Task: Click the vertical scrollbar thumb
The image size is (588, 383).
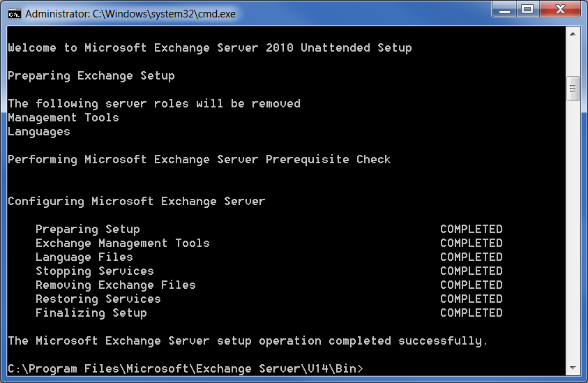Action: pos(573,89)
